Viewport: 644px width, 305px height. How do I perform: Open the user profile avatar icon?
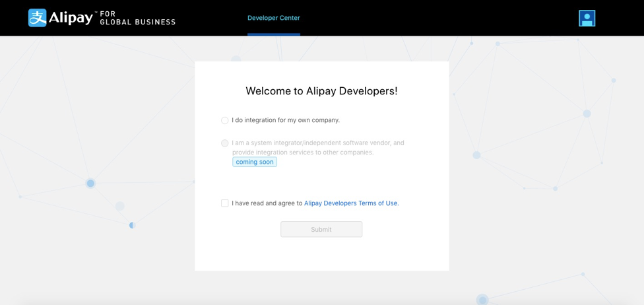tap(587, 18)
